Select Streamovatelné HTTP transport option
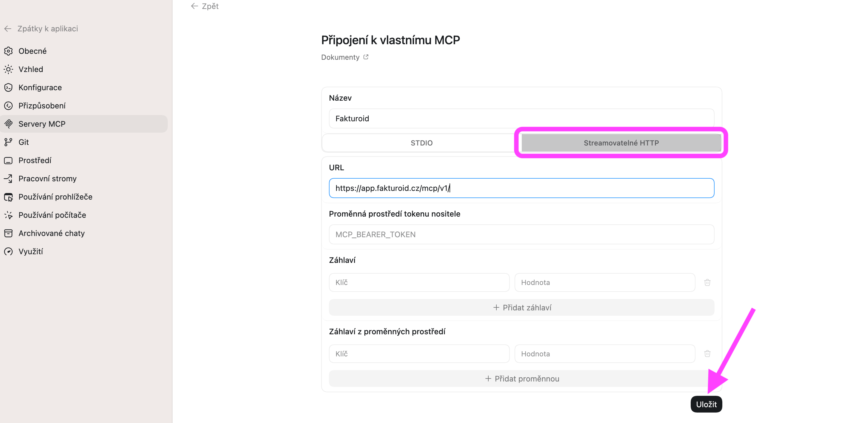 [x=621, y=143]
